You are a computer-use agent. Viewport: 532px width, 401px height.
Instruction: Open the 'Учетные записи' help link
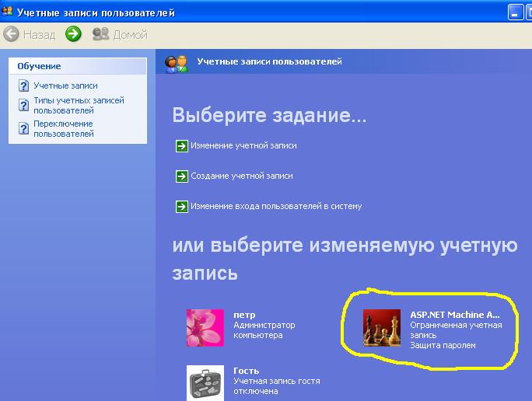coord(65,85)
